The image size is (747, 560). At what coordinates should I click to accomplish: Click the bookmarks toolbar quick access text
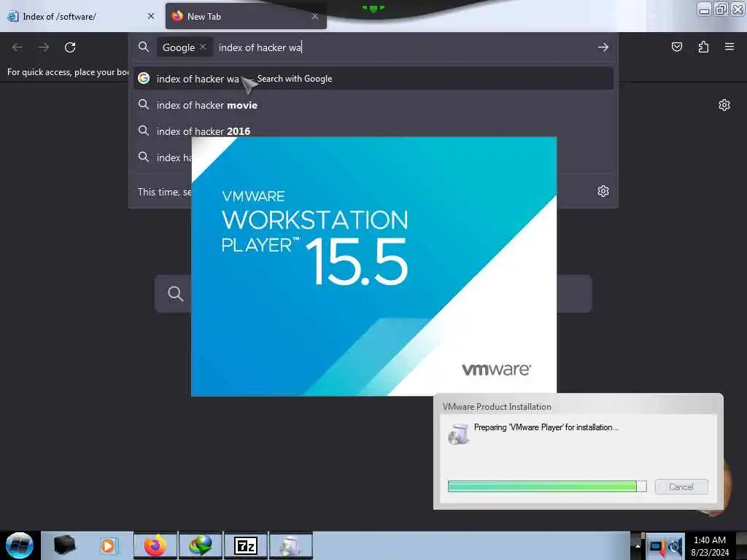[x=68, y=72]
